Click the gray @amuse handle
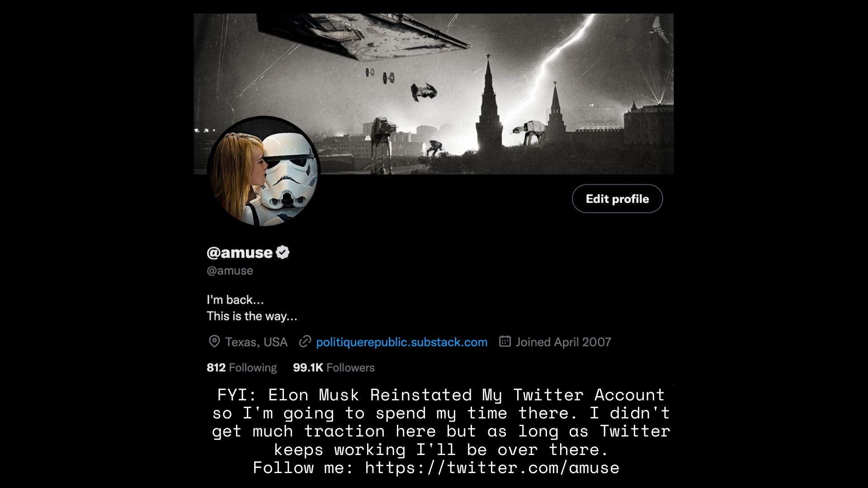Viewport: 868px width, 488px height. [x=230, y=271]
